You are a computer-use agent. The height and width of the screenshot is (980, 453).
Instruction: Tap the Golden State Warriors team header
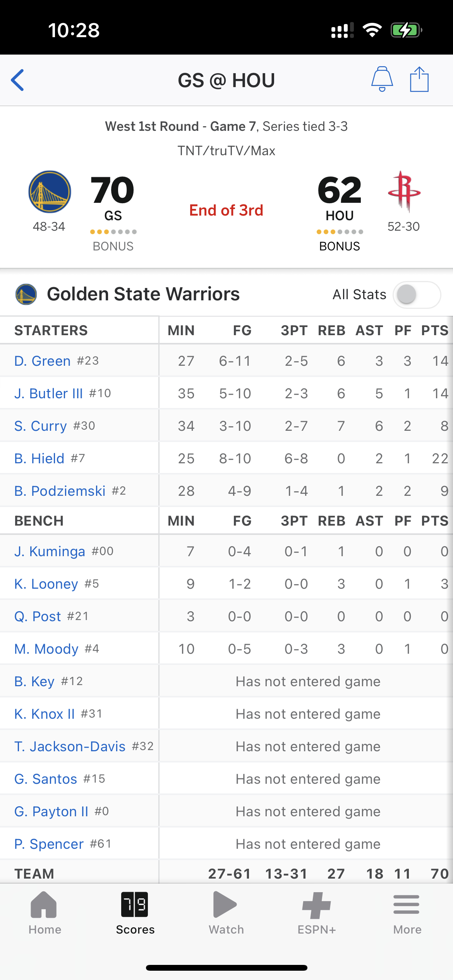pos(143,294)
